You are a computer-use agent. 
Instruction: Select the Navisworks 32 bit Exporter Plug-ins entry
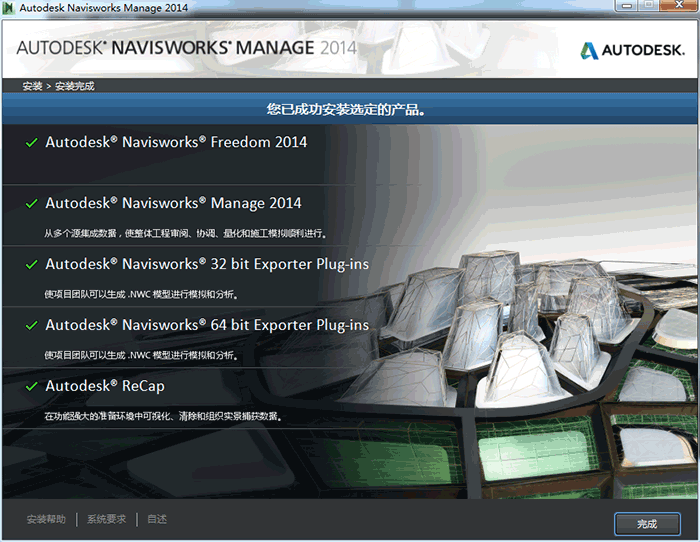coord(207,264)
